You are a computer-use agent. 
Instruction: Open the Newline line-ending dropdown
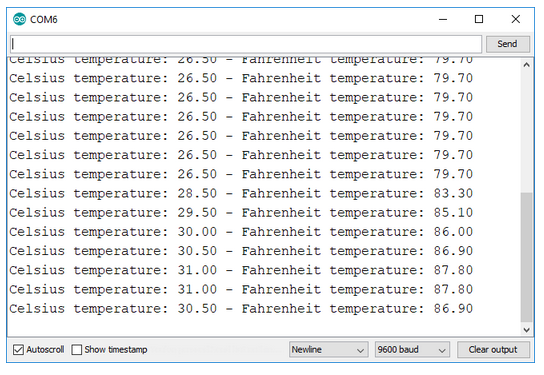(x=328, y=349)
